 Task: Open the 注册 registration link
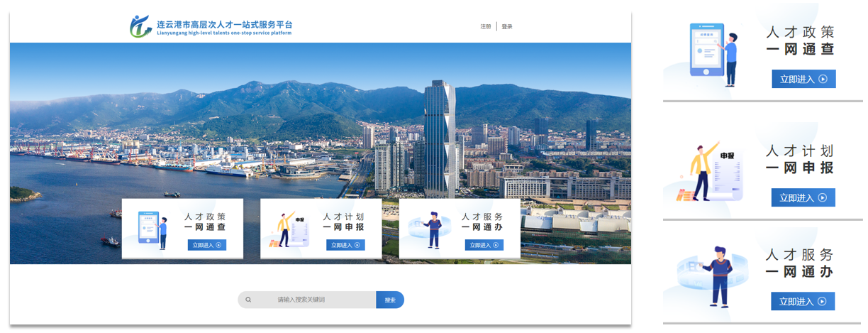[485, 26]
